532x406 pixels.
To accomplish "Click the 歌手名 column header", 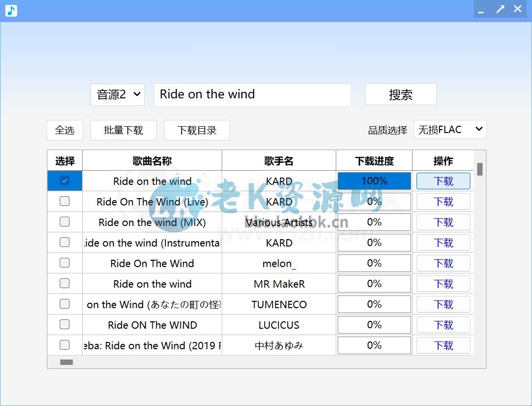I will click(x=279, y=160).
